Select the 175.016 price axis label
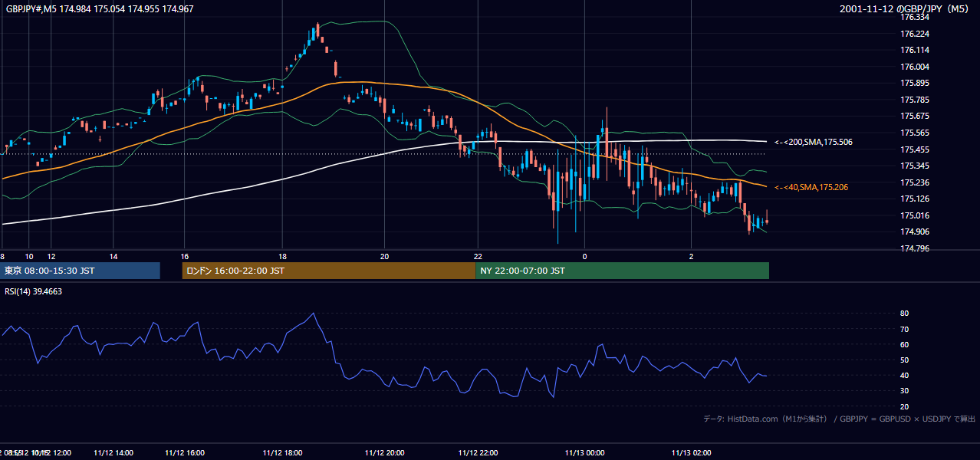The width and height of the screenshot is (980, 460). (x=914, y=215)
